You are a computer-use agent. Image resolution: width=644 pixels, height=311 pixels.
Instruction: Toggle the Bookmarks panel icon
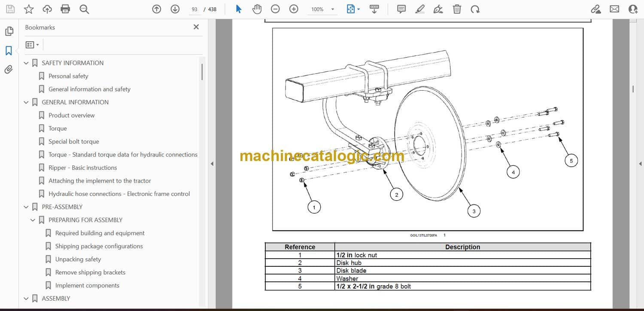[9, 51]
